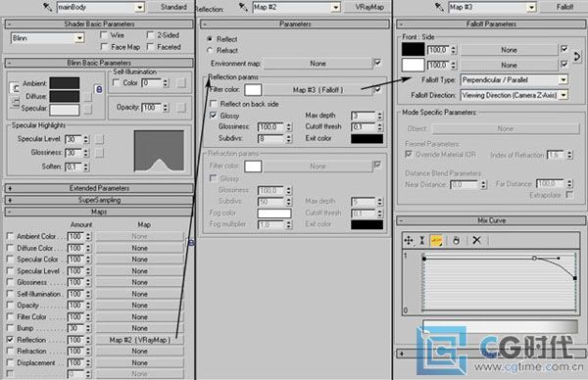Collapse Maps rollout
The height and width of the screenshot is (380, 588).
[99, 212]
